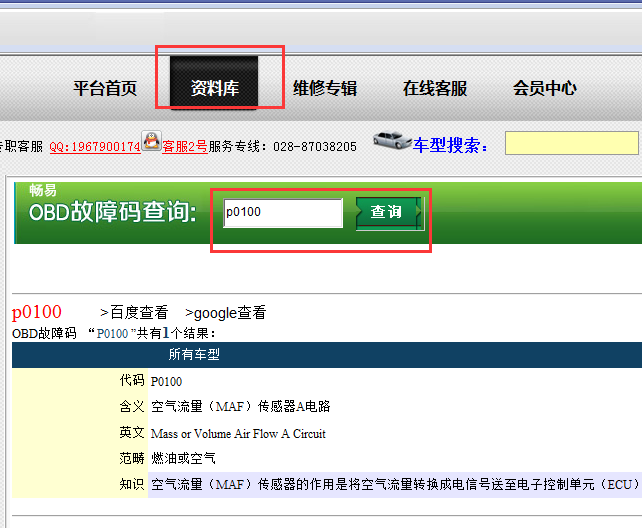Open the 平台首页 home page
This screenshot has height=528, width=642.
(x=105, y=88)
